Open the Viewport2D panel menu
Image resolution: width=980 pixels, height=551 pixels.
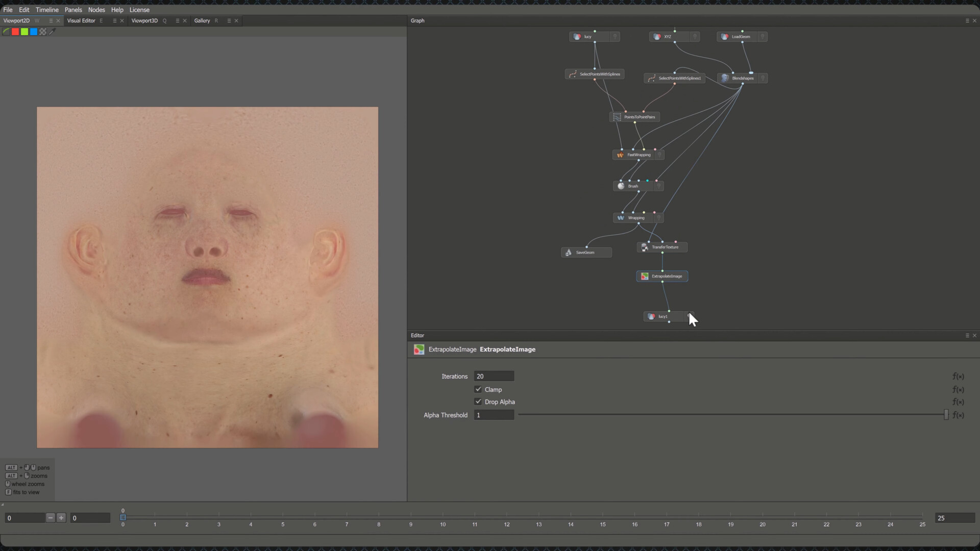pos(50,20)
